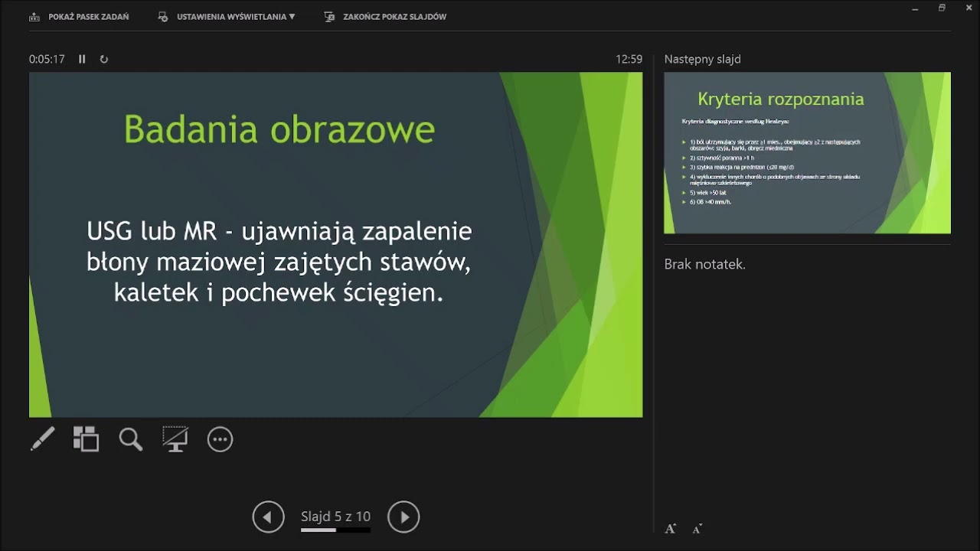Open more slide show options menu

click(x=220, y=439)
